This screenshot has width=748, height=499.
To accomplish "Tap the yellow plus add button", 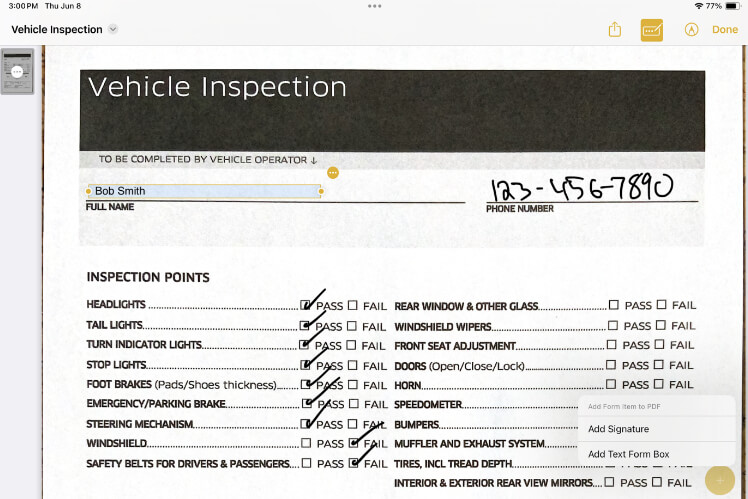I will [x=720, y=481].
